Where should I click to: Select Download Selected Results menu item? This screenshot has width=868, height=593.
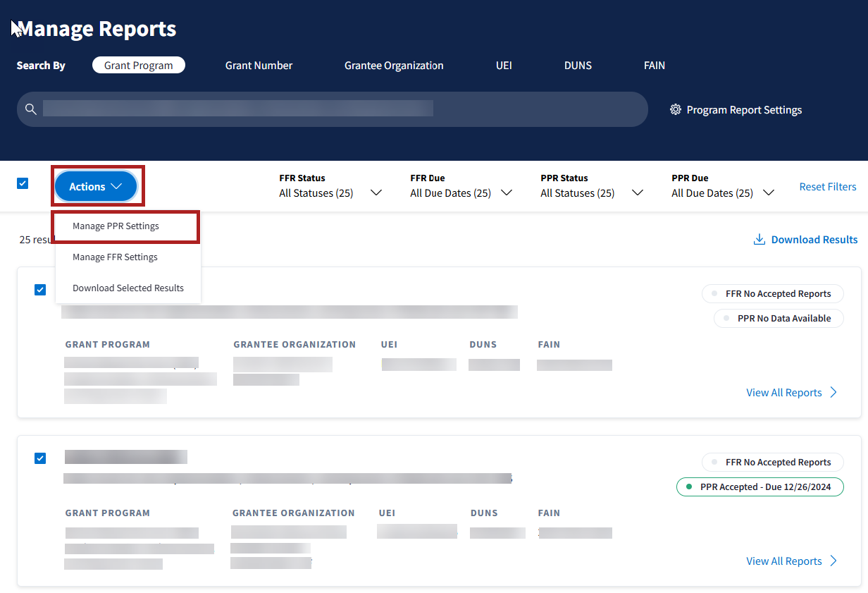click(128, 288)
